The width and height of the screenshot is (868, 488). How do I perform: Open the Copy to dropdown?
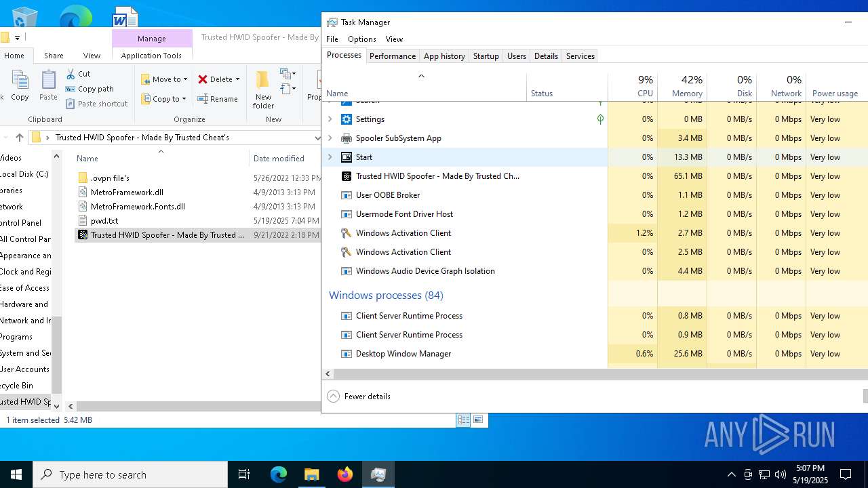(164, 99)
